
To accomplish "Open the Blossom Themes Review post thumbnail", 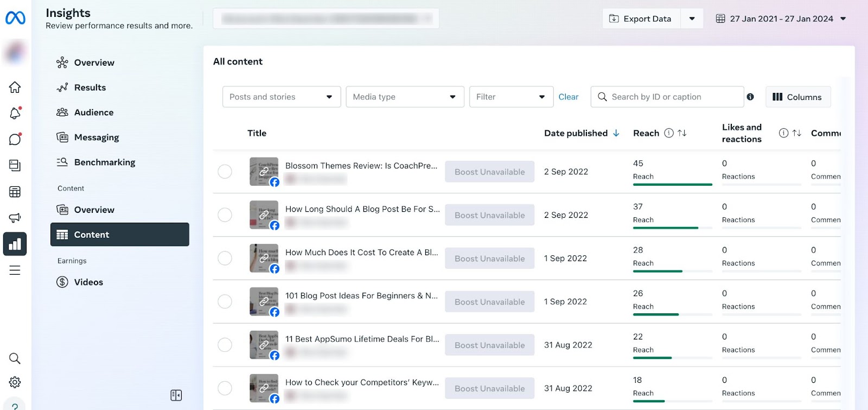I will [x=264, y=172].
